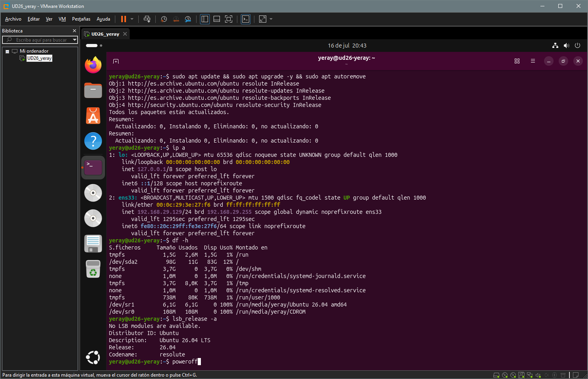Open the Archivo menu
588x379 pixels.
click(13, 19)
